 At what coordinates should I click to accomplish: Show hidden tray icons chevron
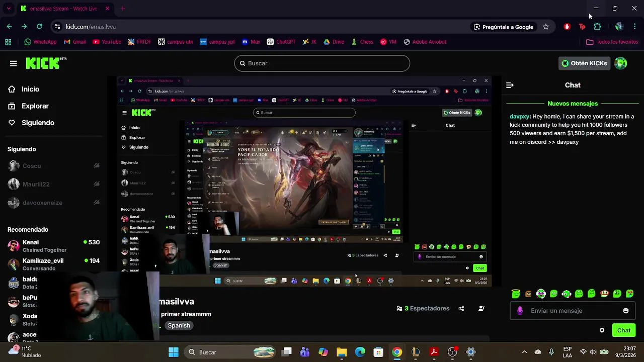[x=524, y=352]
